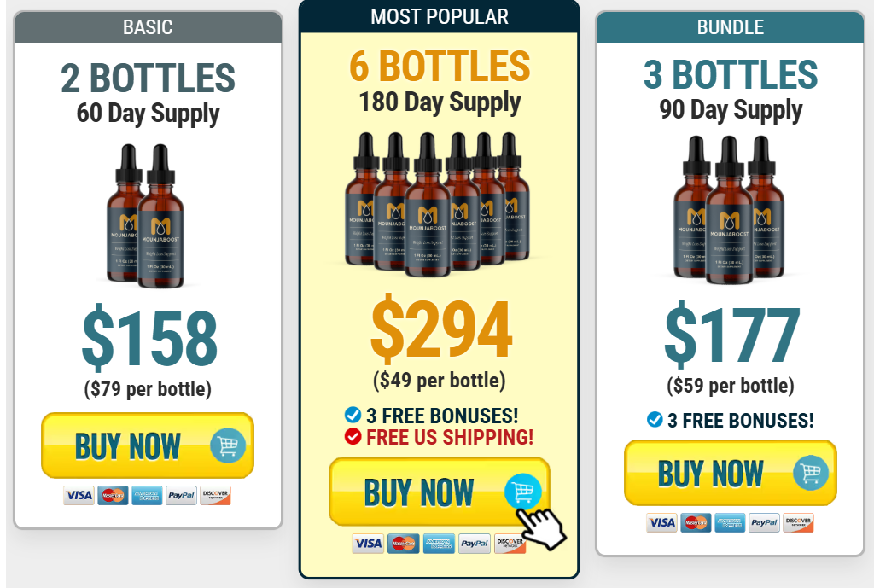Select the MOST POPULAR package header
This screenshot has height=588, width=874.
(440, 17)
